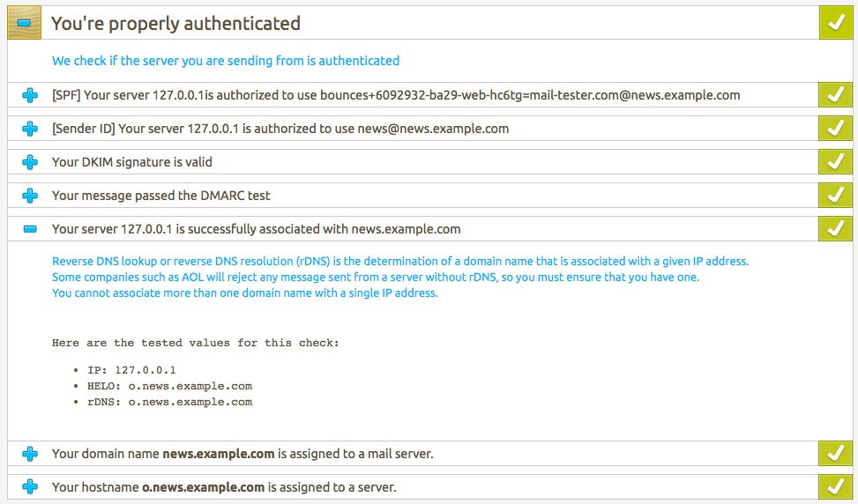The width and height of the screenshot is (858, 504).
Task: Click the green checkmark for Sender ID row
Action: tap(836, 129)
